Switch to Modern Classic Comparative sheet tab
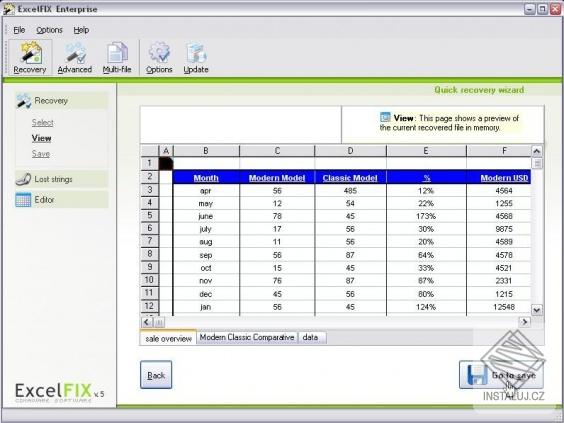564x423 pixels. [x=247, y=337]
